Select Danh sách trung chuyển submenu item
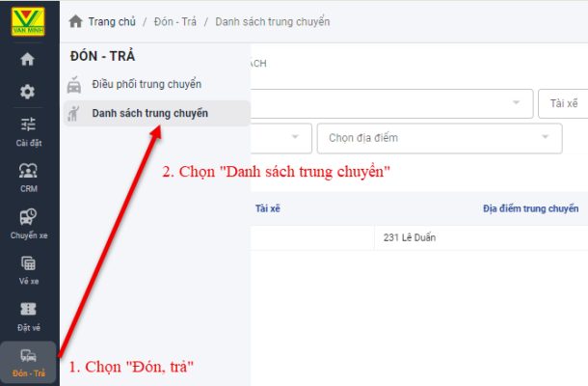The image size is (588, 386). click(x=149, y=114)
